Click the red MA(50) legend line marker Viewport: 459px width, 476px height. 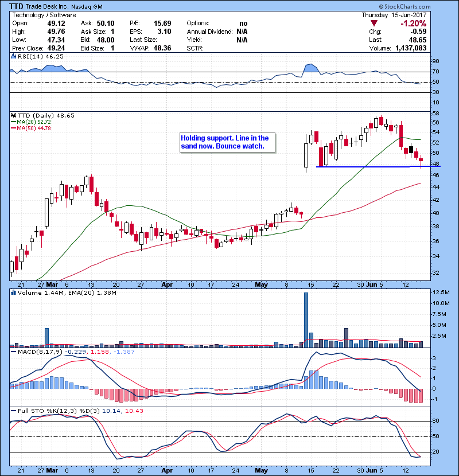point(12,129)
